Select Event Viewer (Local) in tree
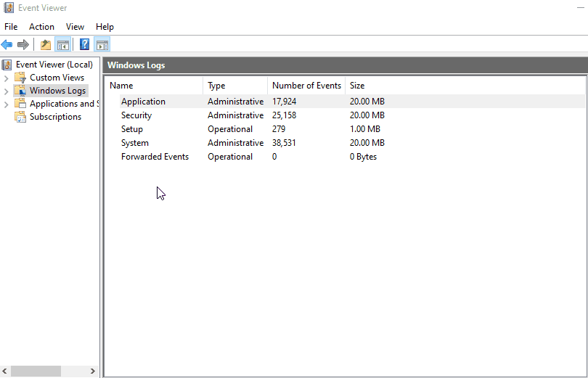This screenshot has width=588, height=378. (54, 65)
